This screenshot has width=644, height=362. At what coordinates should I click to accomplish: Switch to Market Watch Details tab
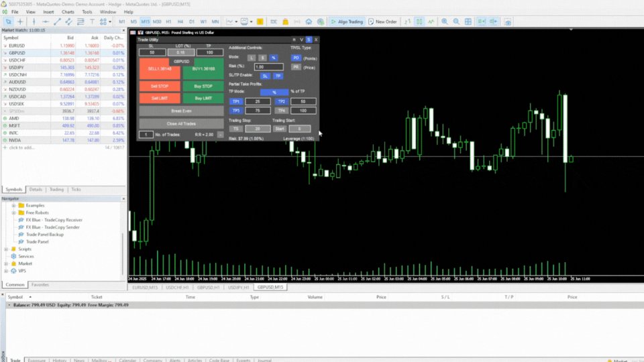[x=36, y=190]
